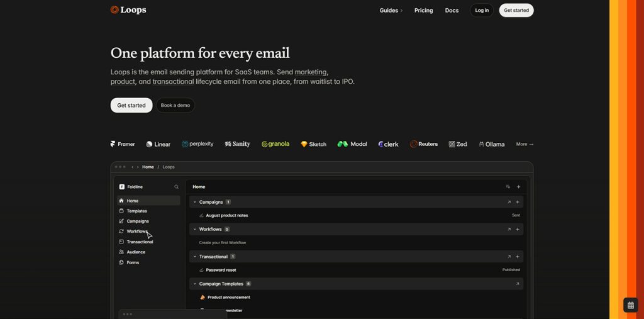
Task: Click the Modal customer logo
Action: point(352,144)
